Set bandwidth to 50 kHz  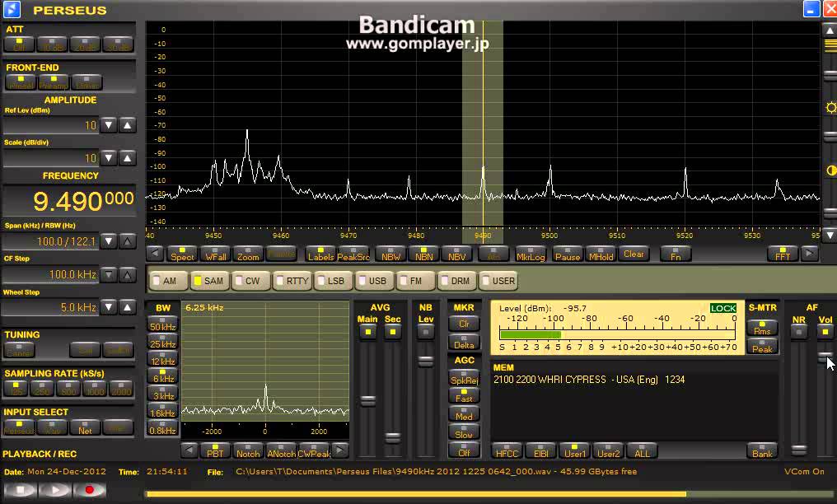tap(163, 324)
